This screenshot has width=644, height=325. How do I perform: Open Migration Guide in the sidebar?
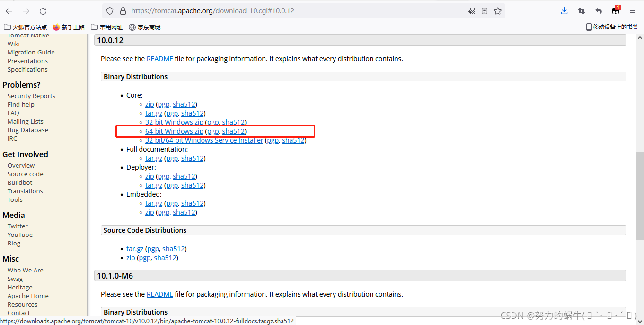coord(31,52)
